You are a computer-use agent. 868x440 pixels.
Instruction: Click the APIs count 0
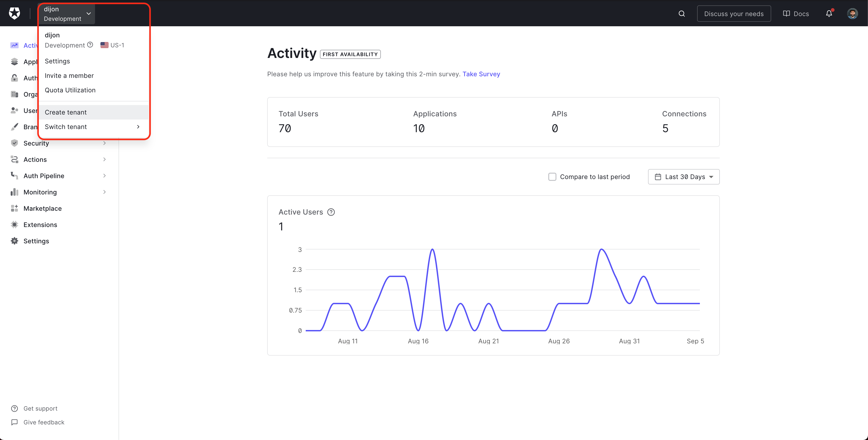point(555,129)
